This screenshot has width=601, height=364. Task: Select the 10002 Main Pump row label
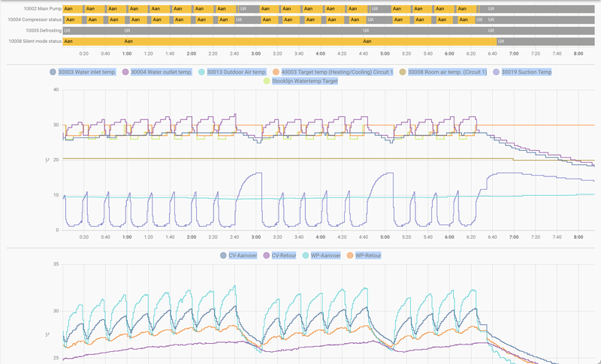click(x=43, y=8)
